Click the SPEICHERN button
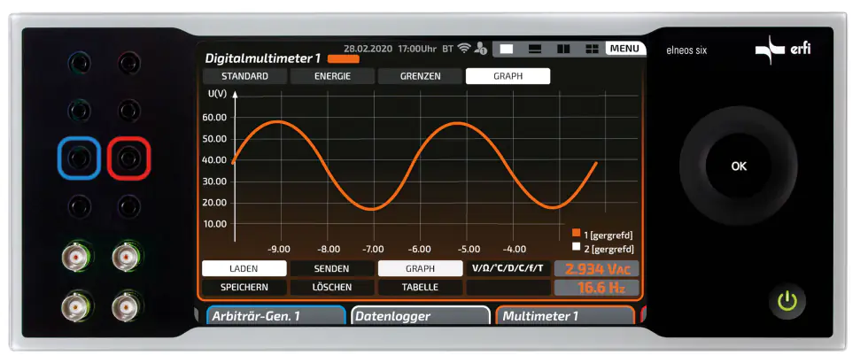The height and width of the screenshot is (355, 868). pyautogui.click(x=244, y=288)
